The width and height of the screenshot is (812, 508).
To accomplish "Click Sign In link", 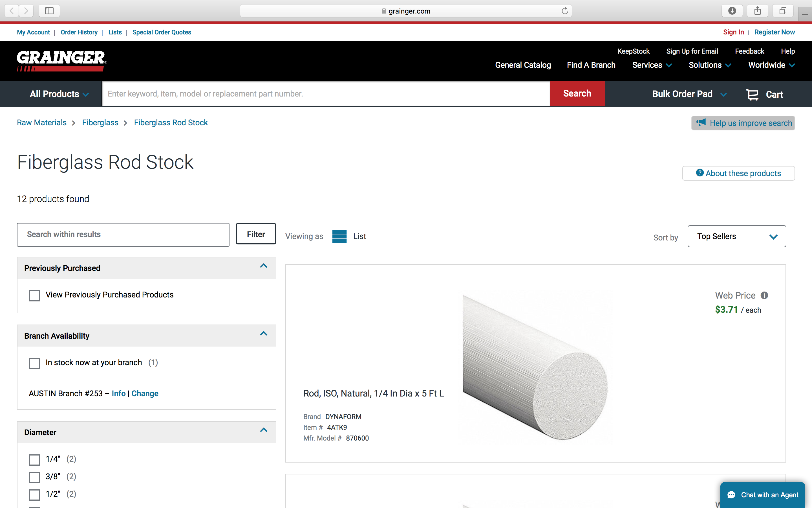I will 733,32.
